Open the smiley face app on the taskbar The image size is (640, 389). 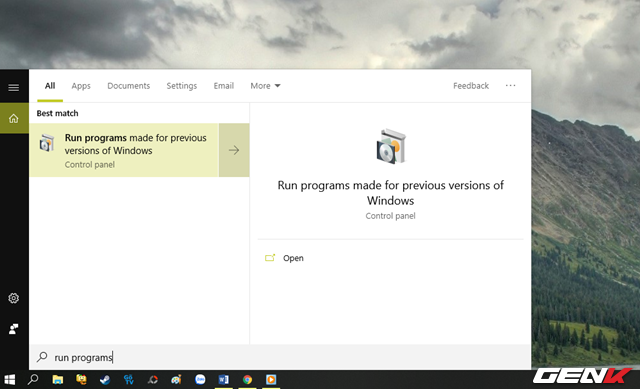(x=81, y=380)
